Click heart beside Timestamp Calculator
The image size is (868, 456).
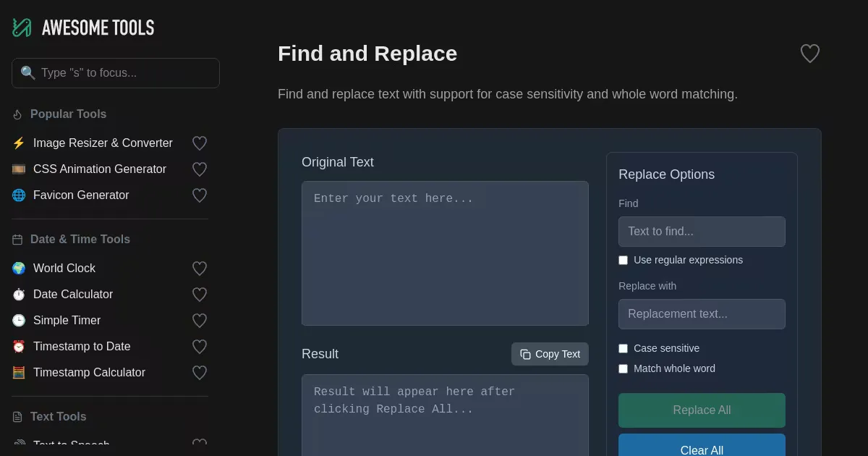tap(200, 373)
